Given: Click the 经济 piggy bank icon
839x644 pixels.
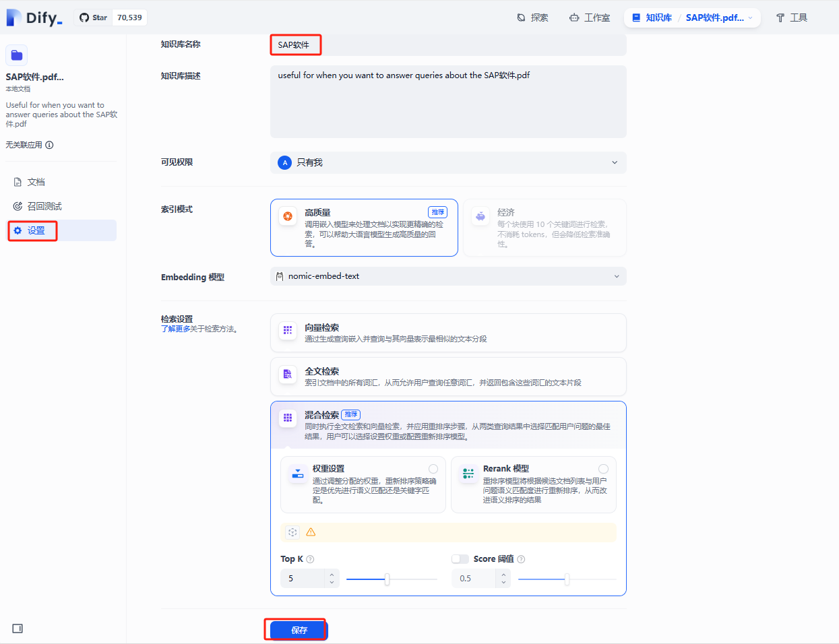Looking at the screenshot, I should click(x=480, y=216).
